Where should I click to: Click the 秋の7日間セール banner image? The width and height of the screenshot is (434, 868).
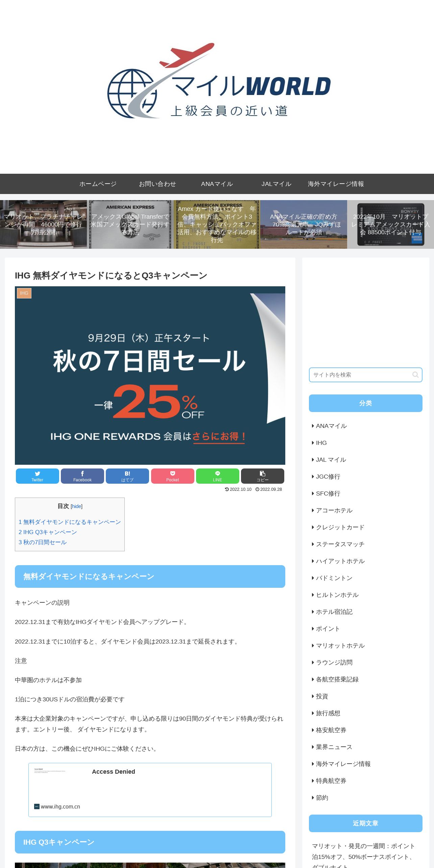pyautogui.click(x=150, y=376)
